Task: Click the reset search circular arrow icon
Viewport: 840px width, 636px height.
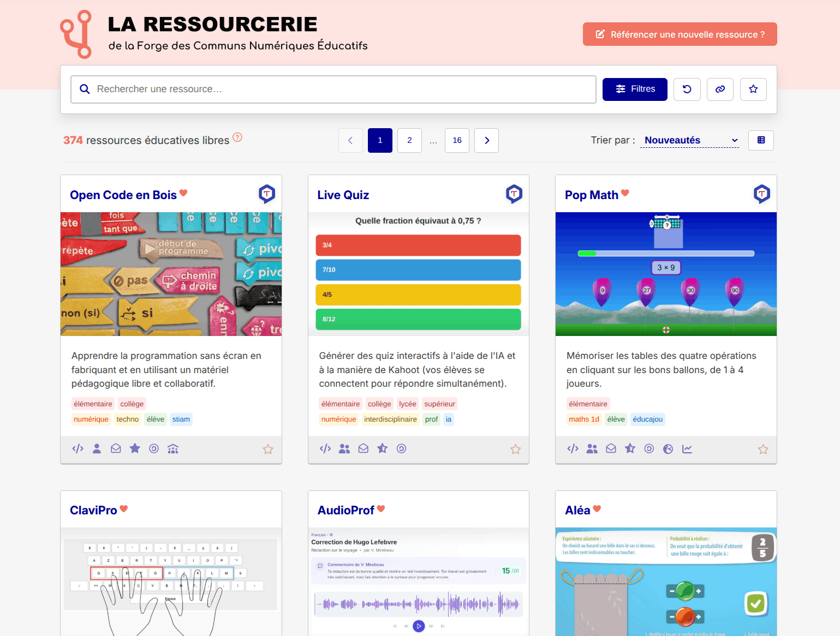Action: click(x=687, y=89)
